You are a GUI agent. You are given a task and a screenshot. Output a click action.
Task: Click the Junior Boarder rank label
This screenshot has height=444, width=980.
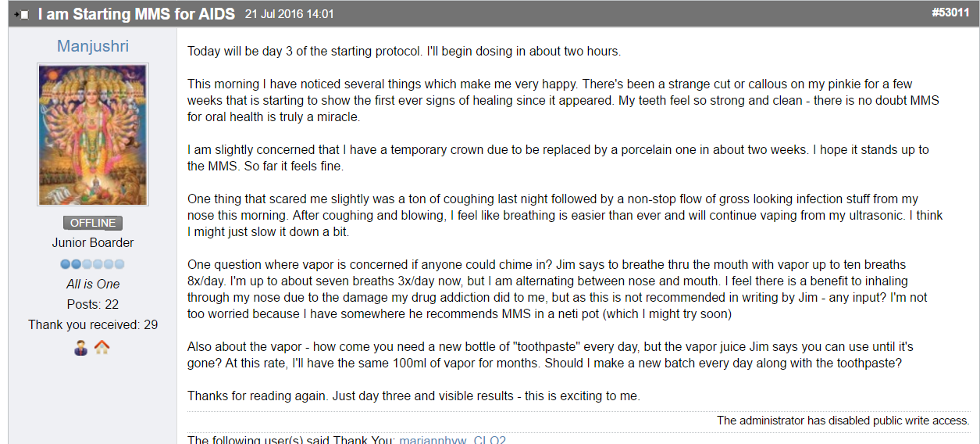93,243
